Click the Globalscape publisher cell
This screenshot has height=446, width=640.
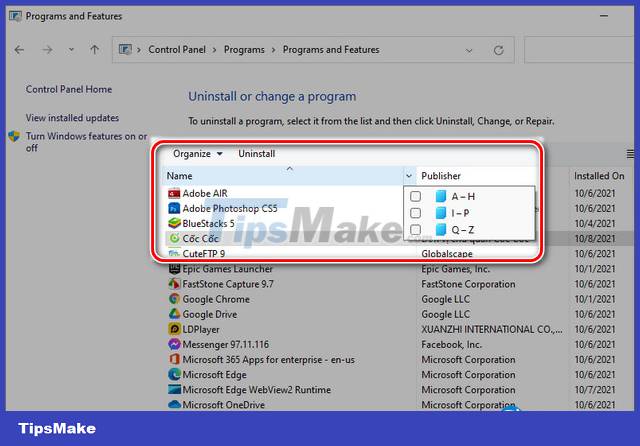click(x=447, y=254)
